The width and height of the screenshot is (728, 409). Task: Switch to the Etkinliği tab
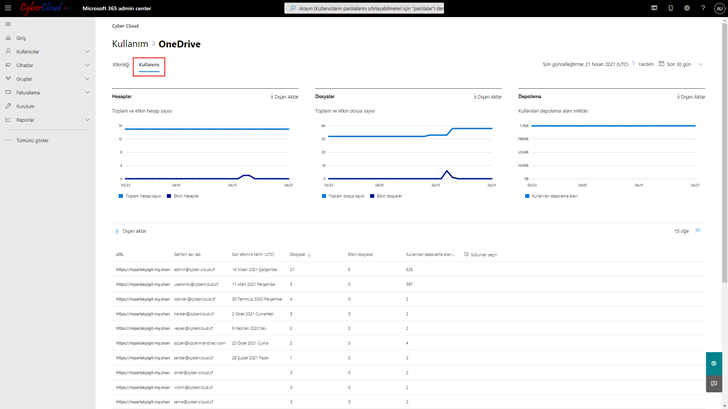(x=121, y=65)
